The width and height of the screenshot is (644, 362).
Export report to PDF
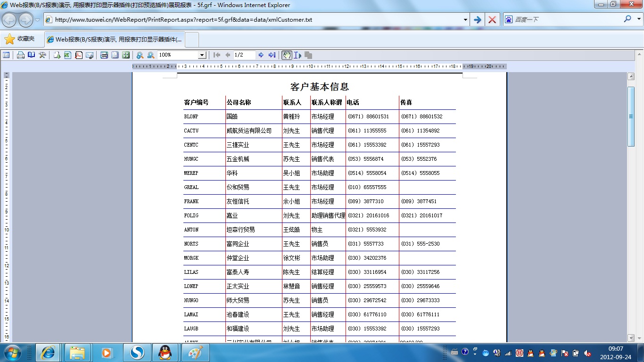click(x=79, y=55)
